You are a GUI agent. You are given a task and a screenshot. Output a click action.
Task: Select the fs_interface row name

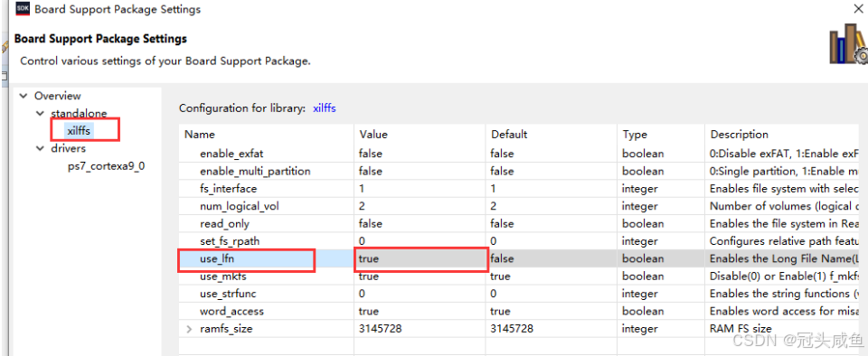(x=229, y=189)
